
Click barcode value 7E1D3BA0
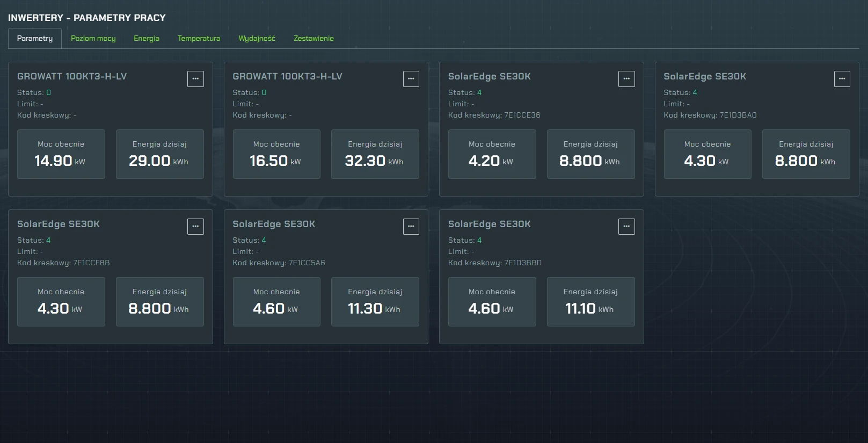point(738,115)
